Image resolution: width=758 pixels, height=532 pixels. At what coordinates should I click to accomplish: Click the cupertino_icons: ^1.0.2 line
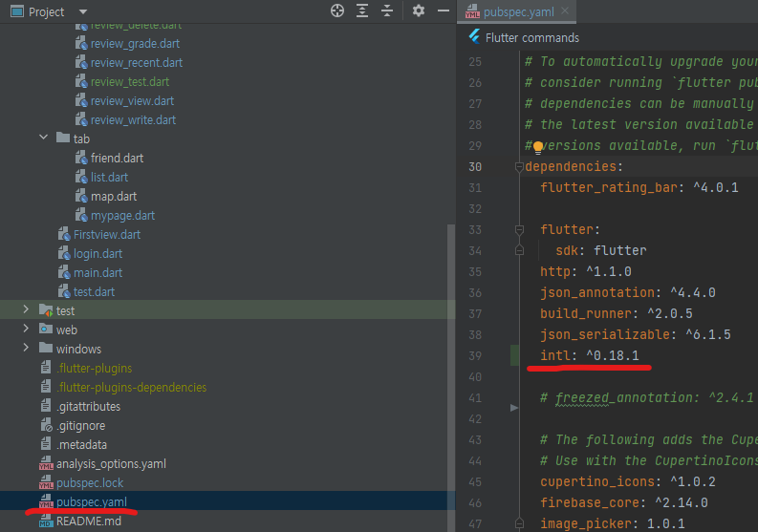pos(627,481)
